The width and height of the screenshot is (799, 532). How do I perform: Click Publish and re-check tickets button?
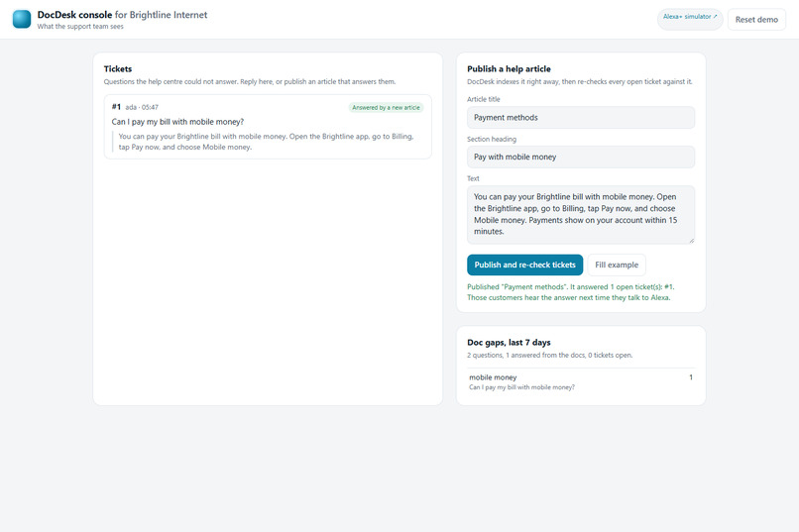click(x=524, y=265)
